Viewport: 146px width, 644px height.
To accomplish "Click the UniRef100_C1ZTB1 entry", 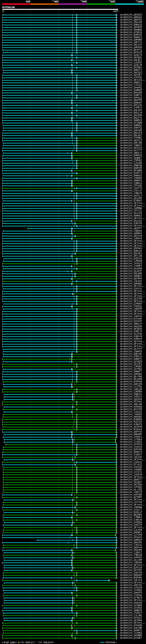I will point(131,387).
